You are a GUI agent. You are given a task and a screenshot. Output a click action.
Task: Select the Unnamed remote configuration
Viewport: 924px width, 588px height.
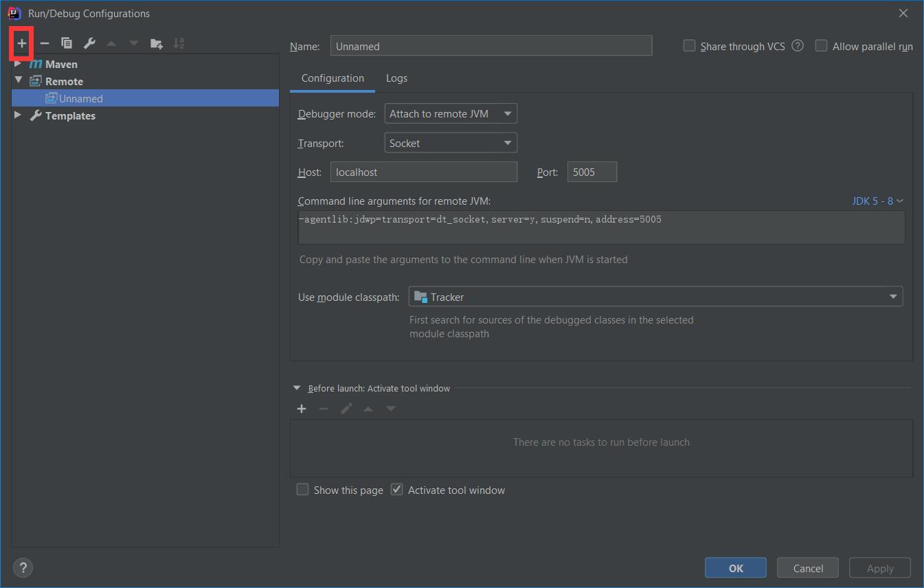(80, 98)
